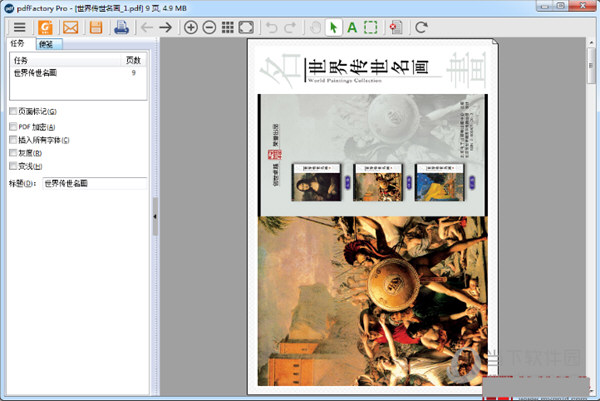Activate the green dashed crop tool
Viewport: 600px width, 401px height.
click(x=371, y=27)
